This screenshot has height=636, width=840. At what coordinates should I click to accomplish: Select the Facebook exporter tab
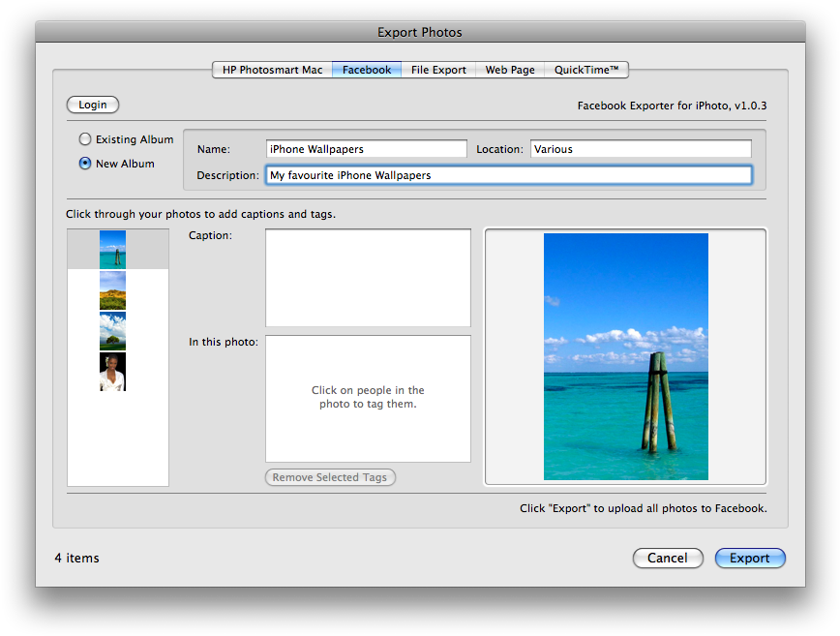pos(366,69)
